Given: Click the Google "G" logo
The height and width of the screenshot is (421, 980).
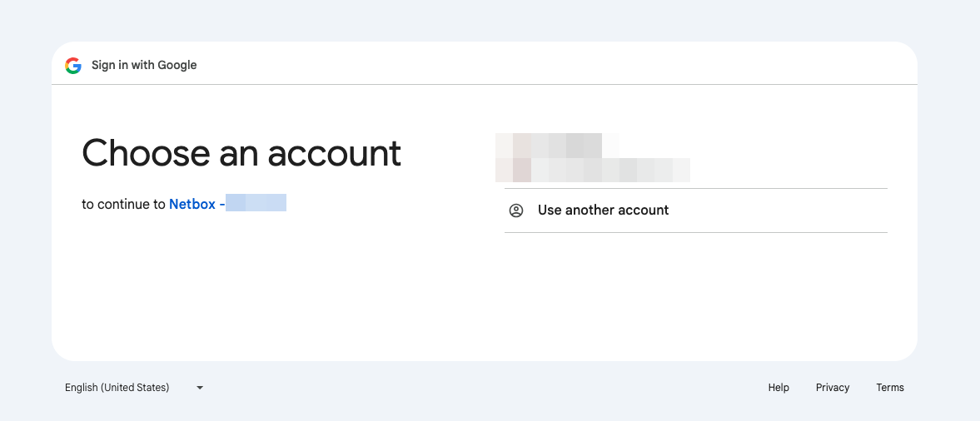Looking at the screenshot, I should [73, 66].
